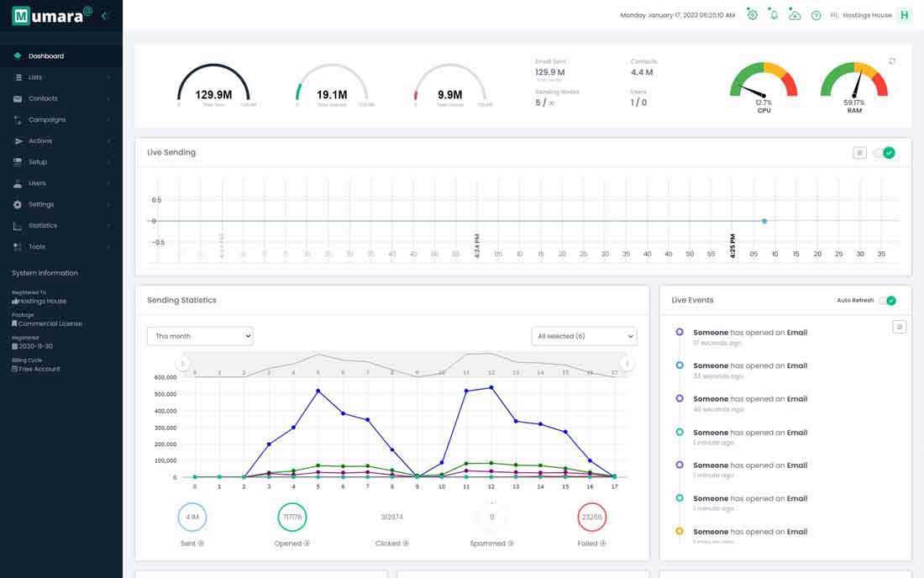Viewport: 924px width, 578px height.
Task: Open the 'This month' period dropdown
Action: [x=200, y=336]
